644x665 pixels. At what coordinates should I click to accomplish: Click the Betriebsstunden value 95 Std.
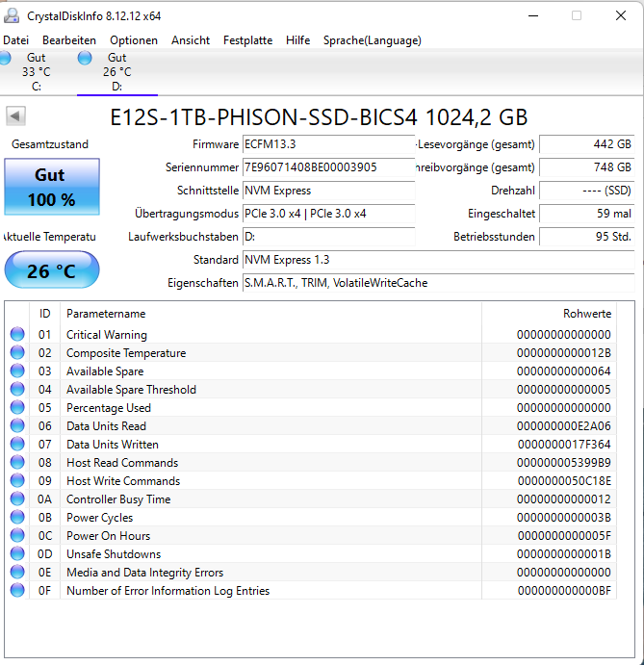(587, 237)
